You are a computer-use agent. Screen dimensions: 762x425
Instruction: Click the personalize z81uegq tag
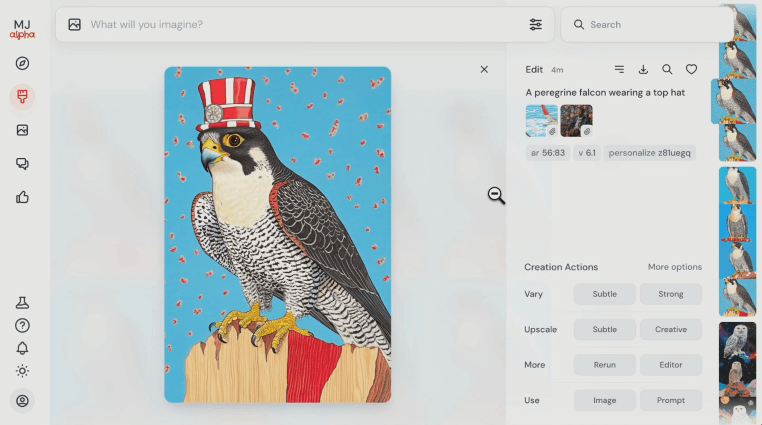coord(650,153)
